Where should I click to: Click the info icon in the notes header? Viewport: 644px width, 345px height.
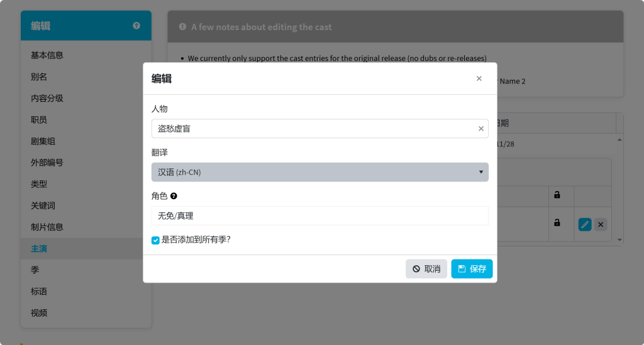(x=182, y=27)
